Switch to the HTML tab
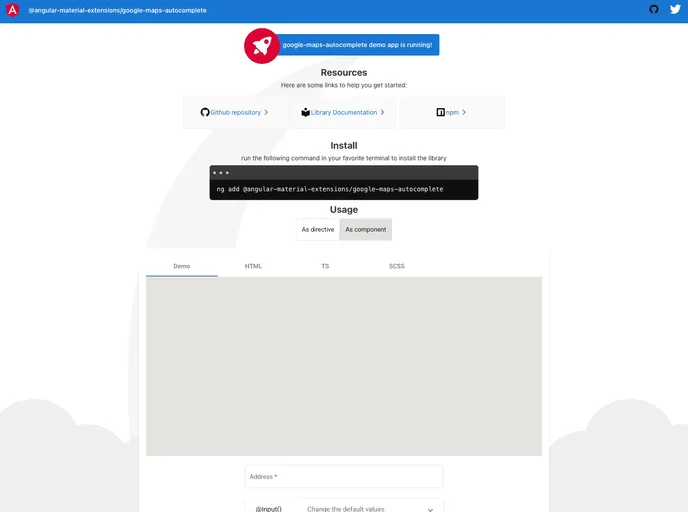Screen dimensions: 688x512 (253, 266)
